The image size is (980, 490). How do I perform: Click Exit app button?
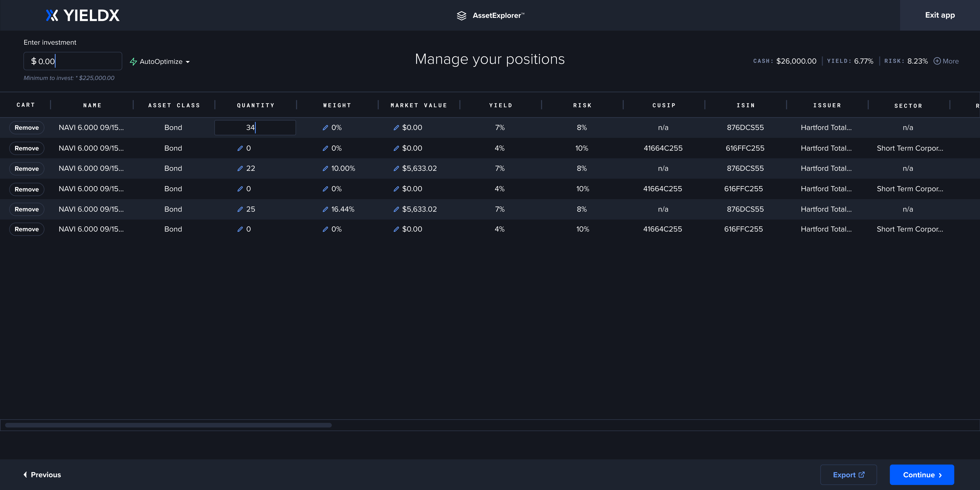940,15
